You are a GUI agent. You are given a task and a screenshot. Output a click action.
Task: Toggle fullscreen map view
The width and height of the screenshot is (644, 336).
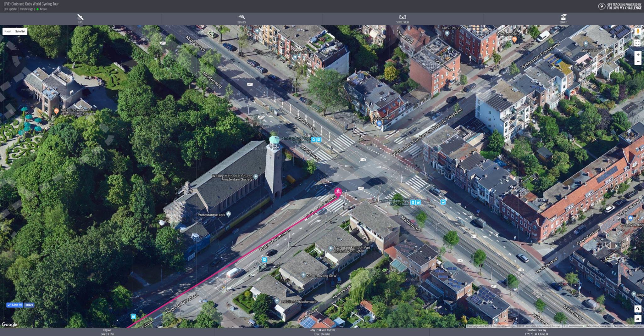[638, 43]
